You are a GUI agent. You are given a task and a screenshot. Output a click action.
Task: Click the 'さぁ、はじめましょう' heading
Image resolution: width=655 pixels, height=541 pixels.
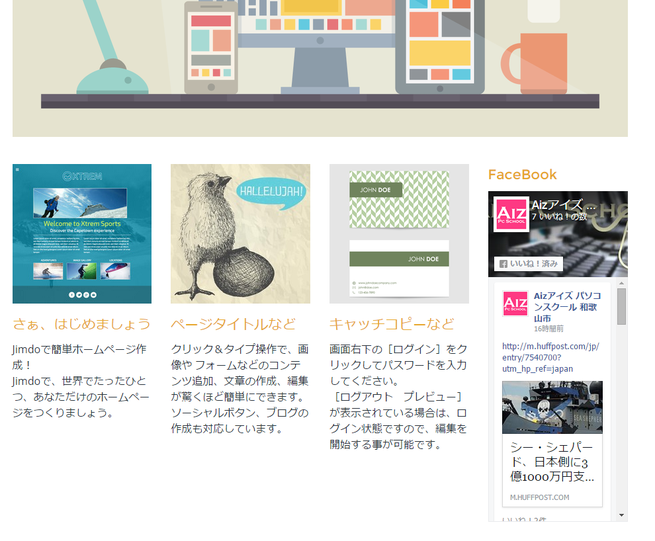tap(81, 324)
